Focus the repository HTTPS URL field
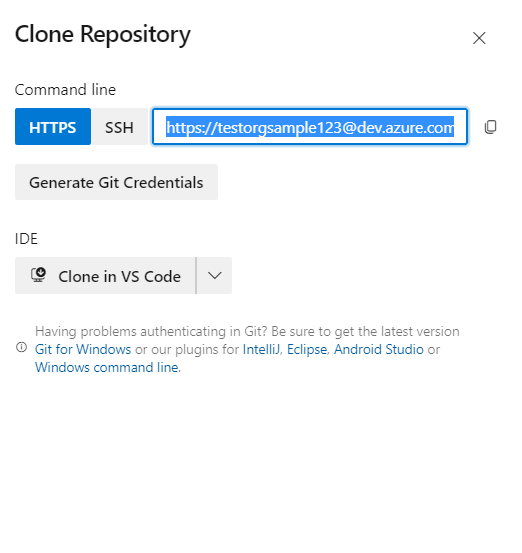The width and height of the screenshot is (522, 553). point(310,127)
